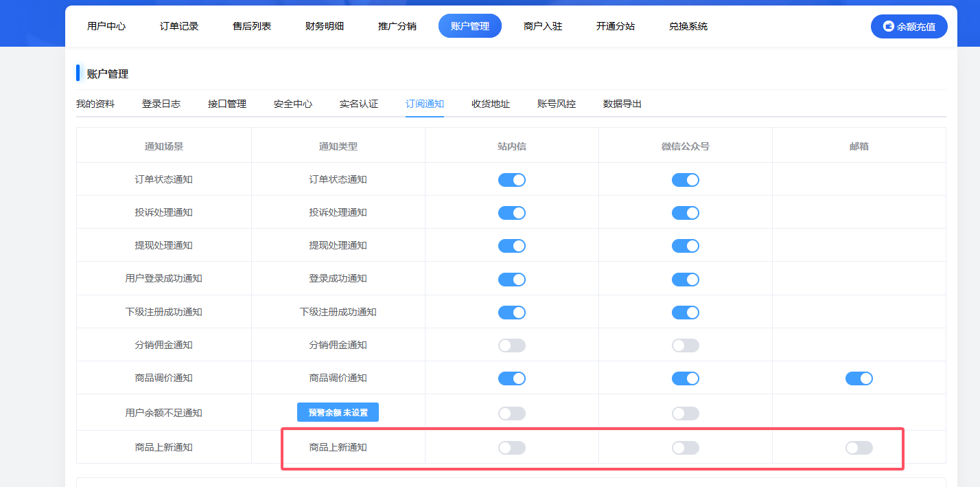Open the 数据导出 sub-tab
The width and height of the screenshot is (980, 487).
(622, 104)
